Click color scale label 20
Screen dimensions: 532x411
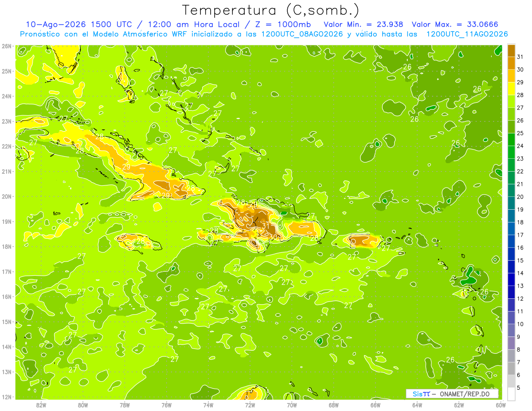tap(520, 196)
